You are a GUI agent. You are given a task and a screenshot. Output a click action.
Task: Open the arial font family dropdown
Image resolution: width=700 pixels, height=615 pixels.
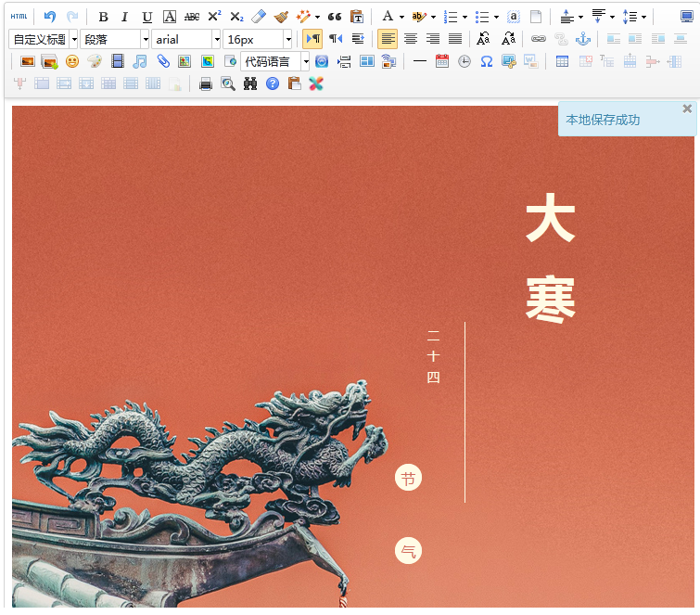tap(186, 39)
